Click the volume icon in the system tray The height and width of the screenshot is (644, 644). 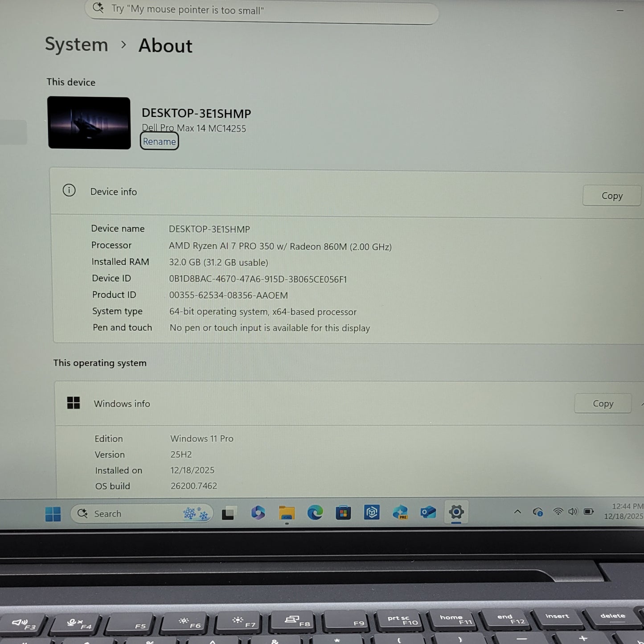(x=573, y=512)
